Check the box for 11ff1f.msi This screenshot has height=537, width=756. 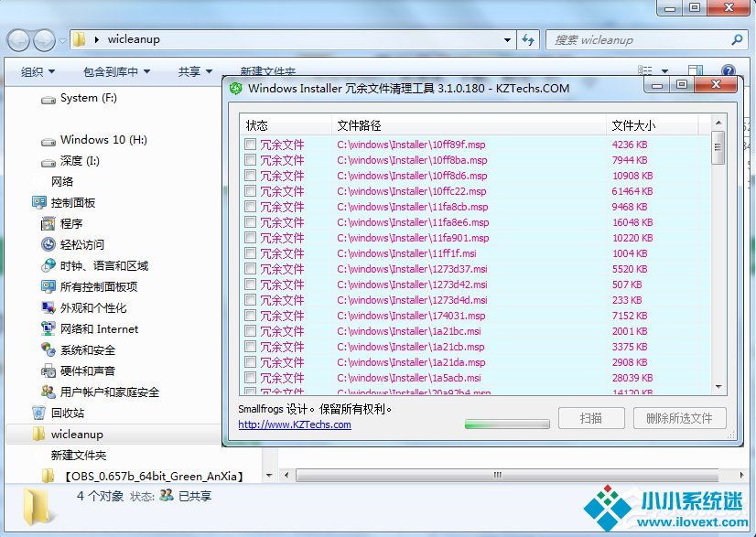tap(250, 253)
